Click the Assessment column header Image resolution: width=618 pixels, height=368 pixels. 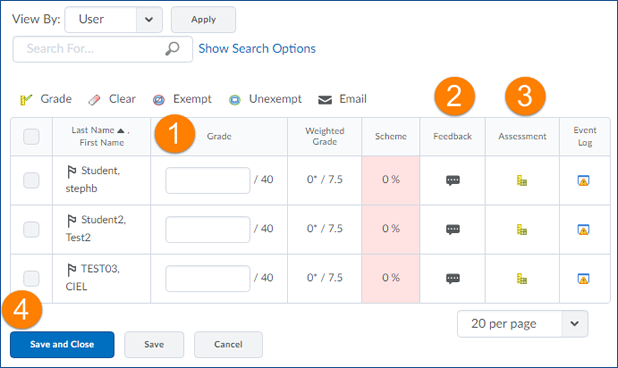click(522, 136)
